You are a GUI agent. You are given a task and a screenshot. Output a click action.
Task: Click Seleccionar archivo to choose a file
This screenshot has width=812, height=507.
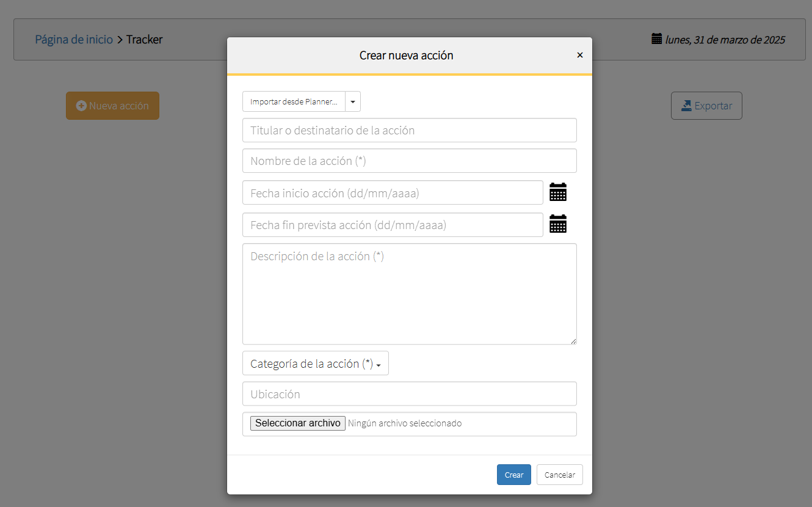298,423
